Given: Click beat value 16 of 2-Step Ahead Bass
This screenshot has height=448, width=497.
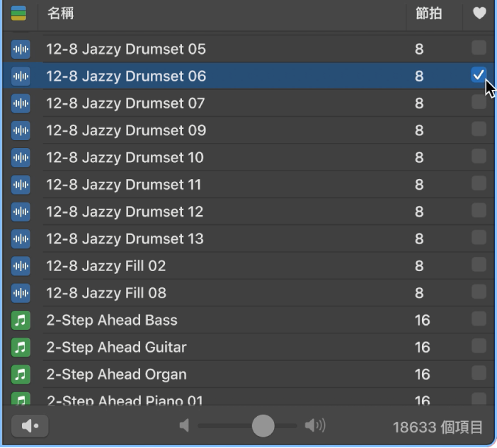Looking at the screenshot, I should [422, 321].
